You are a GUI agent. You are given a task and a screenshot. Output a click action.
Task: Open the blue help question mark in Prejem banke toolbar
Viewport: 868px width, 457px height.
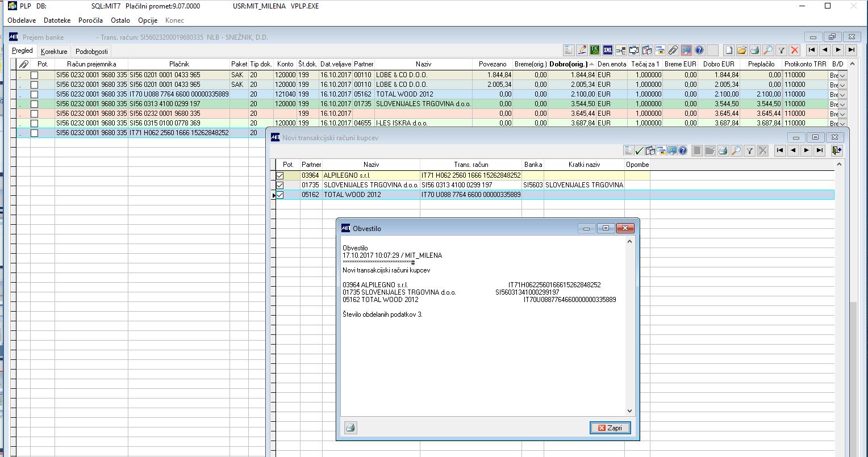tap(699, 50)
